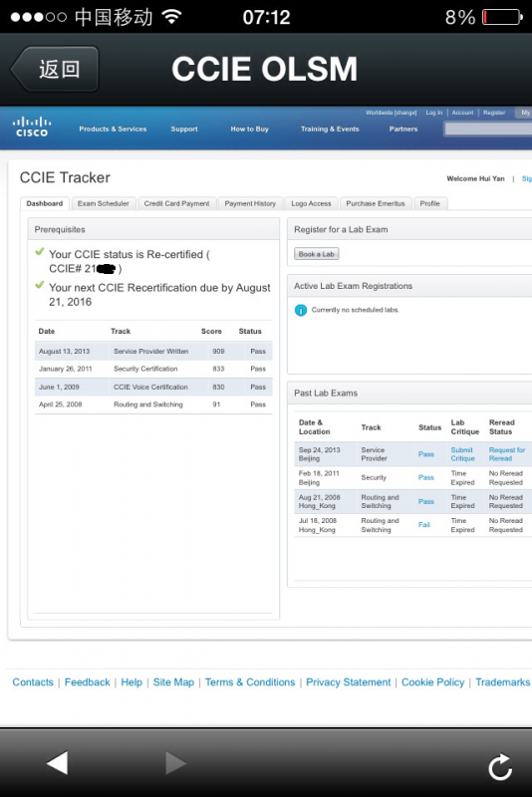The width and height of the screenshot is (532, 797).
Task: Click the Log In link
Action: 434,113
